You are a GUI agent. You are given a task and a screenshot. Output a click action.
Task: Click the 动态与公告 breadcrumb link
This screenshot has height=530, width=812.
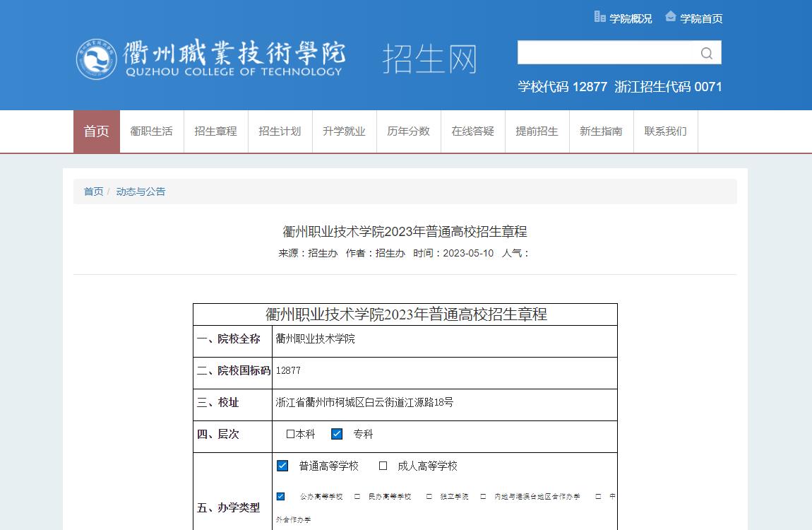point(141,192)
